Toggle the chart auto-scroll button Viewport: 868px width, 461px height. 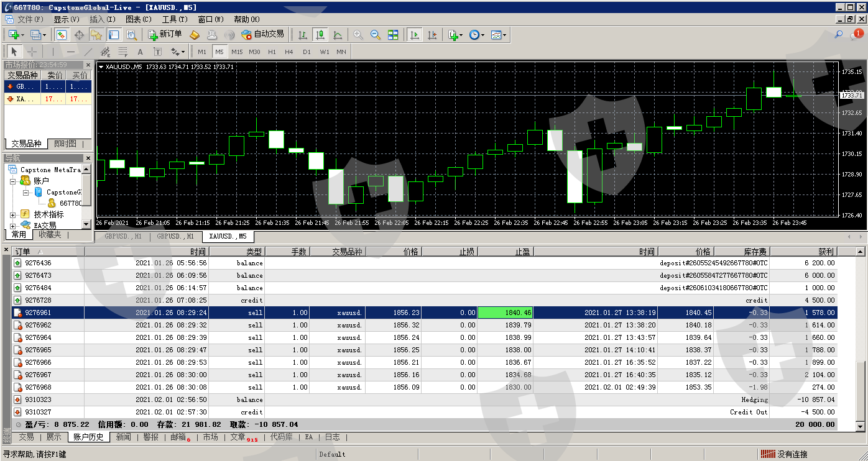[415, 35]
